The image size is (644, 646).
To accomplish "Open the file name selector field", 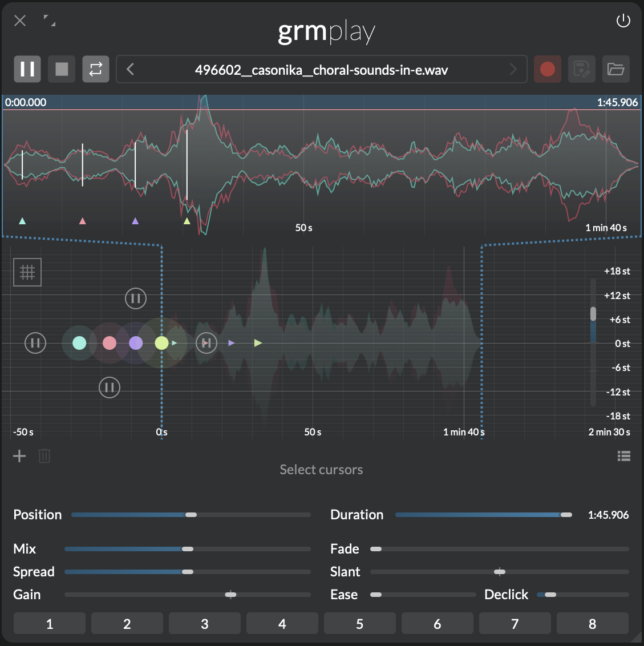I will point(321,70).
